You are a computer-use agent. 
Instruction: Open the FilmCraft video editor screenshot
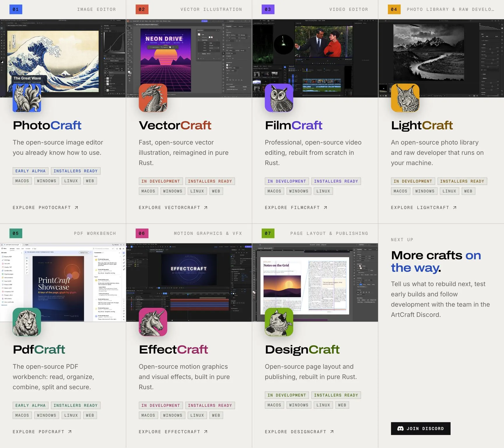(x=315, y=58)
